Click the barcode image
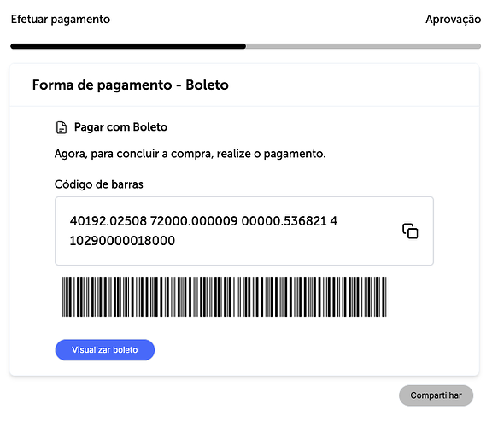This screenshot has height=427, width=504. pyautogui.click(x=224, y=296)
